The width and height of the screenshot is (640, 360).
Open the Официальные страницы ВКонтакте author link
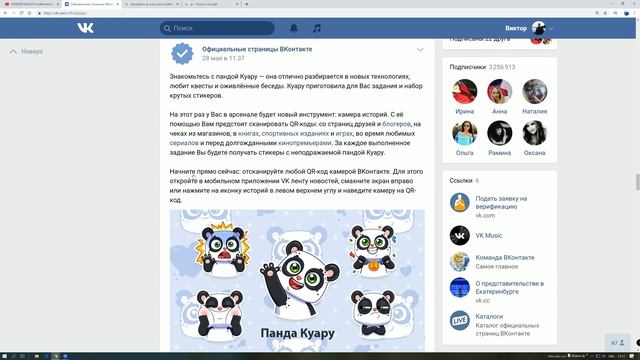(x=257, y=49)
